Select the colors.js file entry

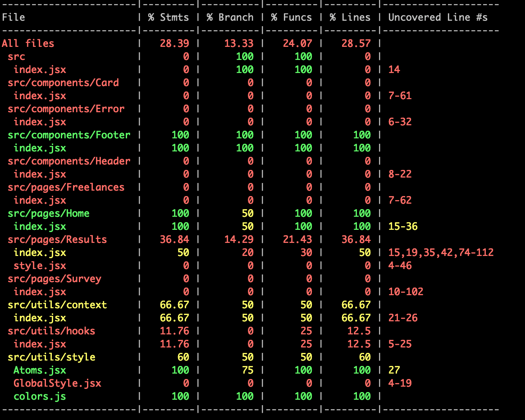click(x=40, y=396)
